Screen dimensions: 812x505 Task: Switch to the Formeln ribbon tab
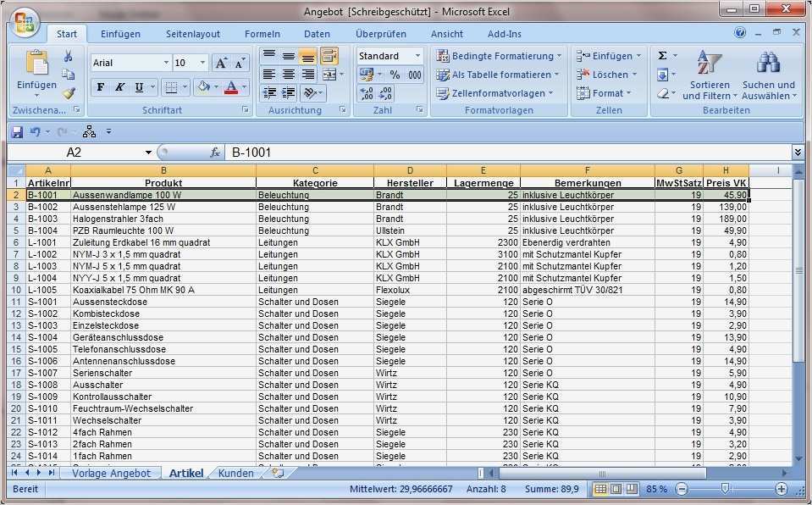(x=262, y=34)
